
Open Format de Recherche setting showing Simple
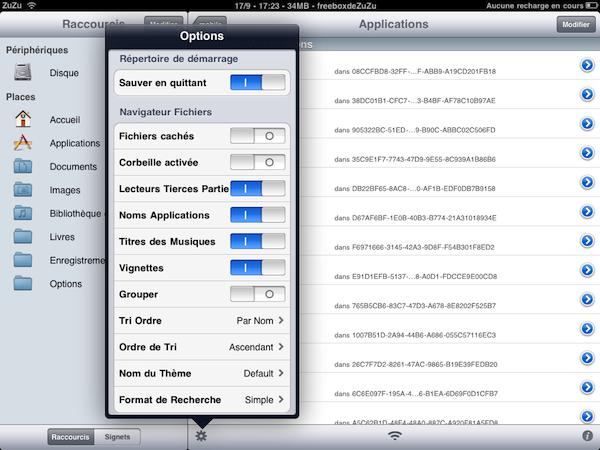point(202,399)
